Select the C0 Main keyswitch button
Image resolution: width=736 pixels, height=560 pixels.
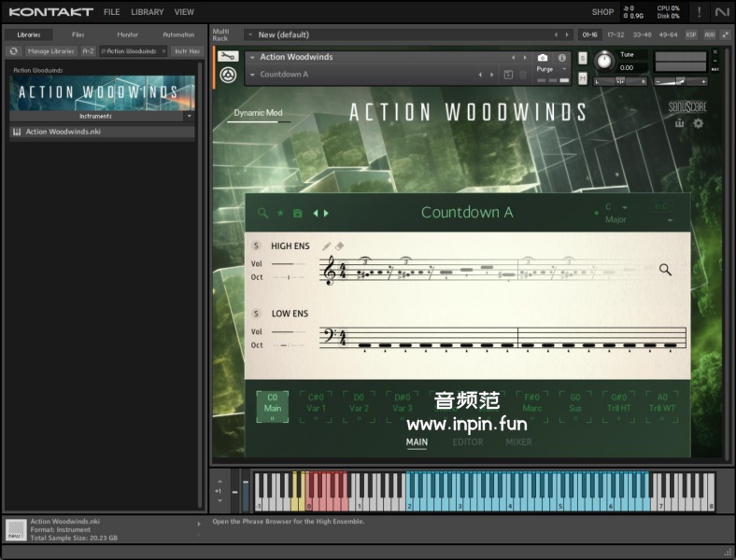click(x=273, y=407)
